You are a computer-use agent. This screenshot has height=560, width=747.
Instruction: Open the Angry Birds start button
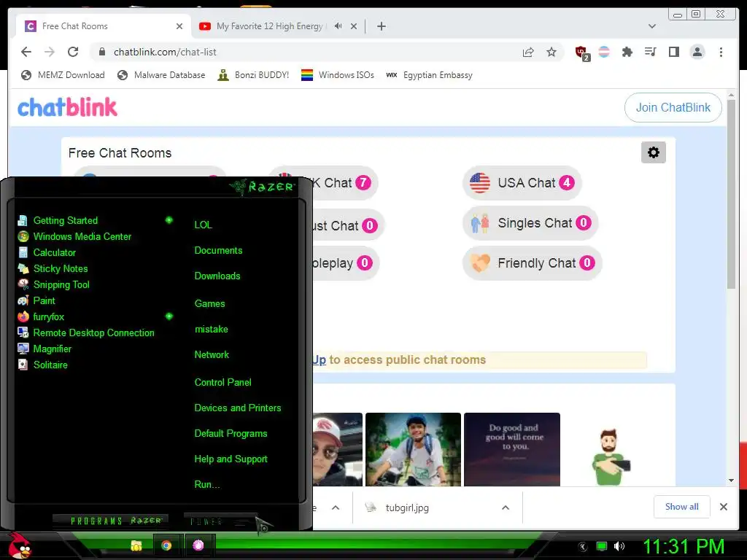(19, 545)
